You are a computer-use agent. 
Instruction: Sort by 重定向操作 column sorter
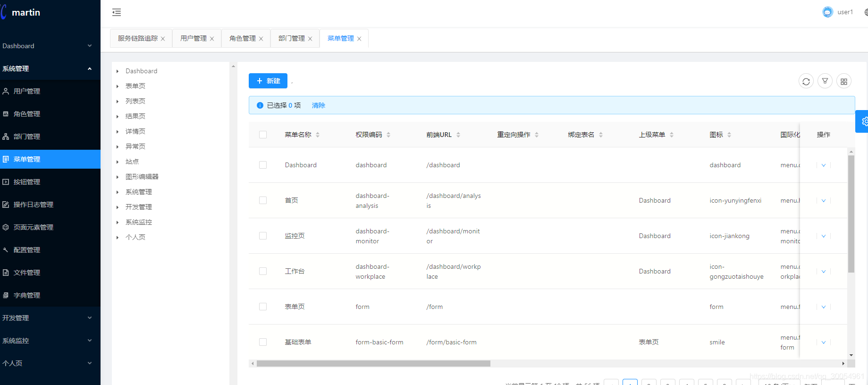[537, 135]
